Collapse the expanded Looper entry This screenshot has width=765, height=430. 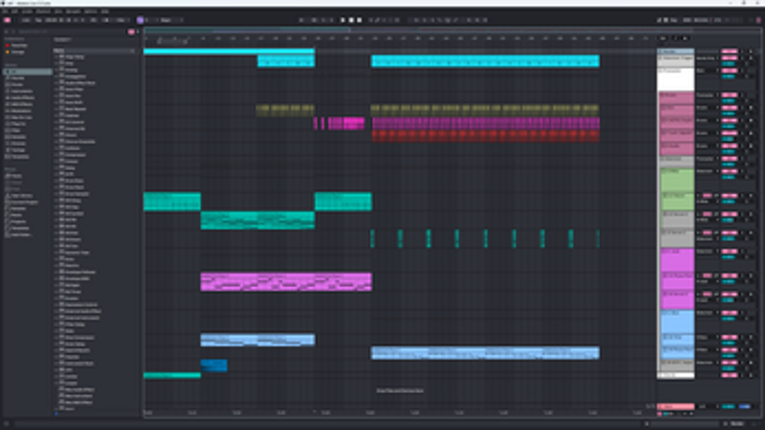tap(56, 383)
